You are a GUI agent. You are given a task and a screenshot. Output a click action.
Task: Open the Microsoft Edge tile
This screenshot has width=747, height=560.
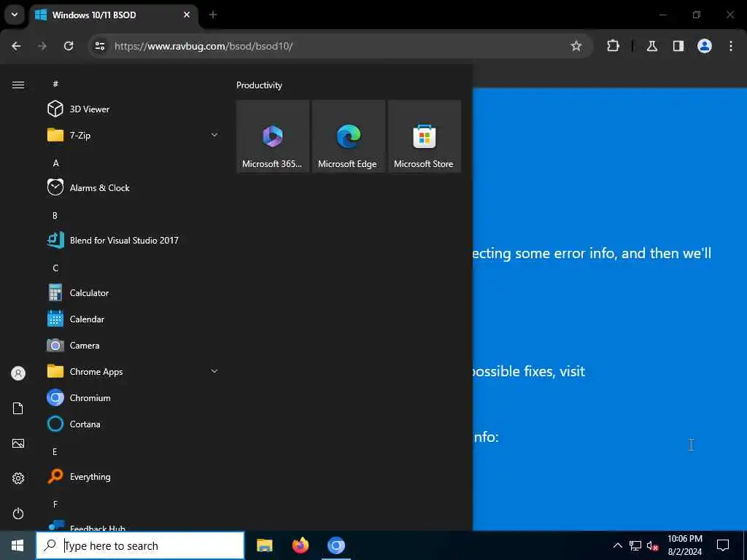[x=348, y=136]
